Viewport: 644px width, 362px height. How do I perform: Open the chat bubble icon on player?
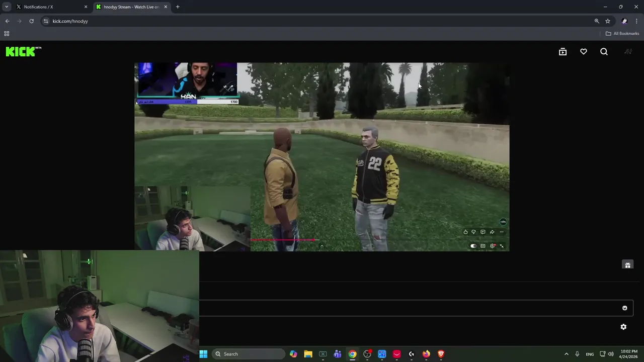(482, 232)
